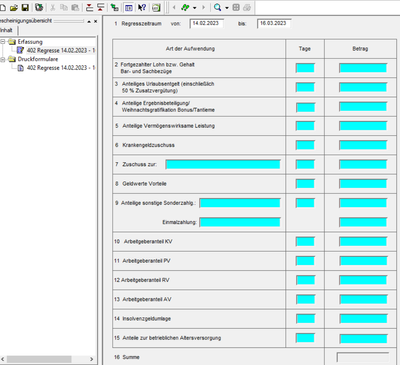This screenshot has height=365, width=400.
Task: Collapse the Erfassung tree folder
Action: coord(3,42)
